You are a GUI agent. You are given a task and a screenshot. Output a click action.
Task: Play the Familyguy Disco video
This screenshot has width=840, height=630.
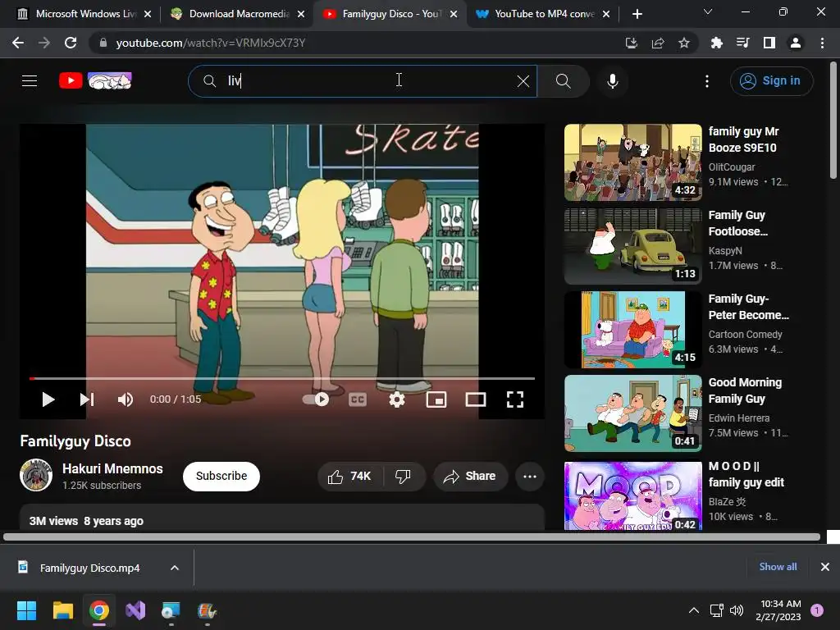tap(48, 399)
